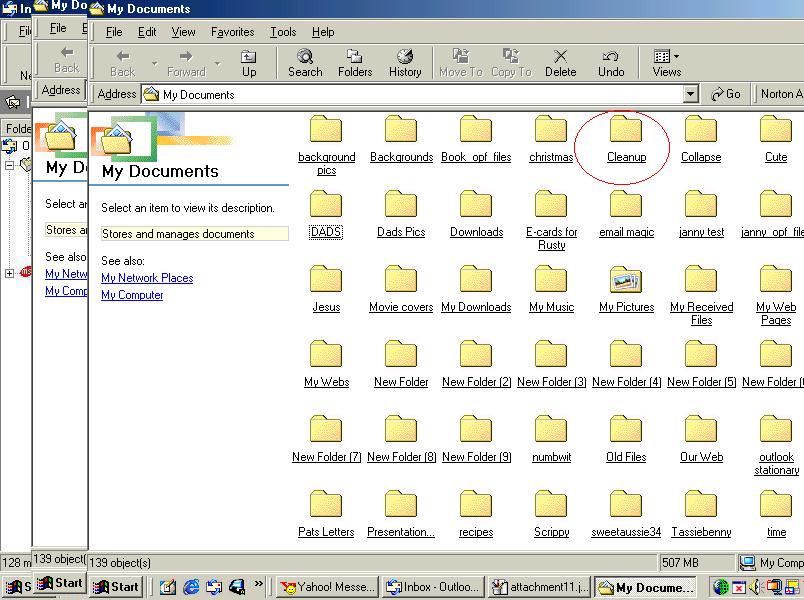Select the Cleanup folder icon
Image resolution: width=804 pixels, height=600 pixels.
[626, 131]
